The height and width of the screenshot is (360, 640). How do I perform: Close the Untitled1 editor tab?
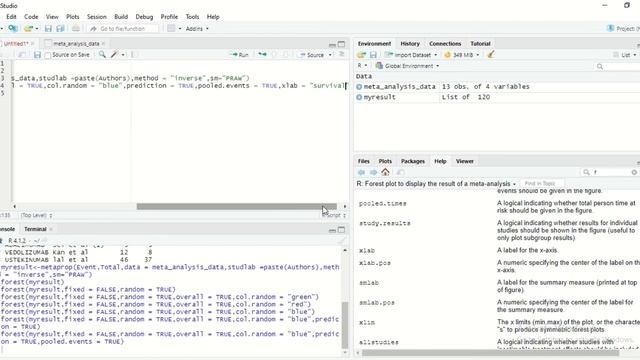click(x=33, y=44)
